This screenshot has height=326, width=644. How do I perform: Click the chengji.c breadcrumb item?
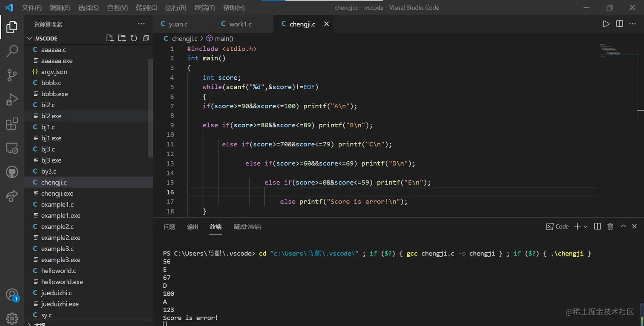click(181, 38)
